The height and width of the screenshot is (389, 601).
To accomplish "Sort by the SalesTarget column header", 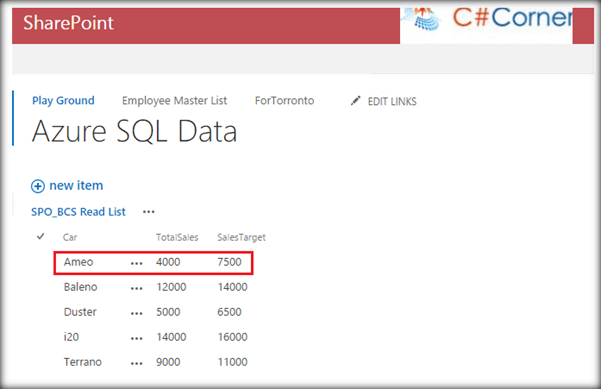I will [241, 238].
